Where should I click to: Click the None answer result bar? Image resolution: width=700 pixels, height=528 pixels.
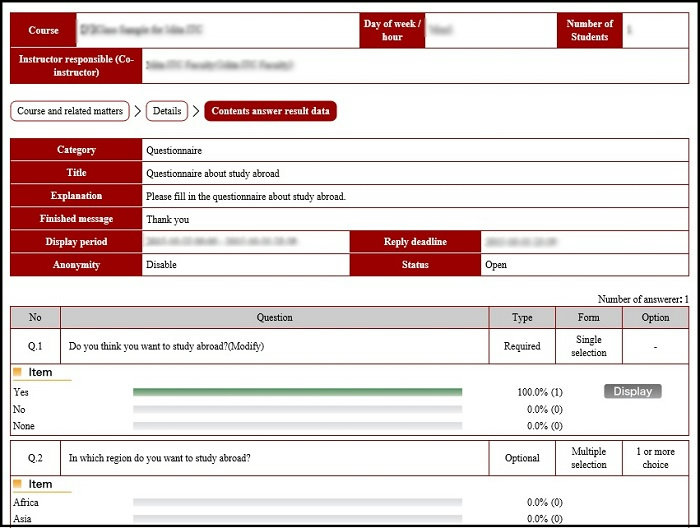297,426
